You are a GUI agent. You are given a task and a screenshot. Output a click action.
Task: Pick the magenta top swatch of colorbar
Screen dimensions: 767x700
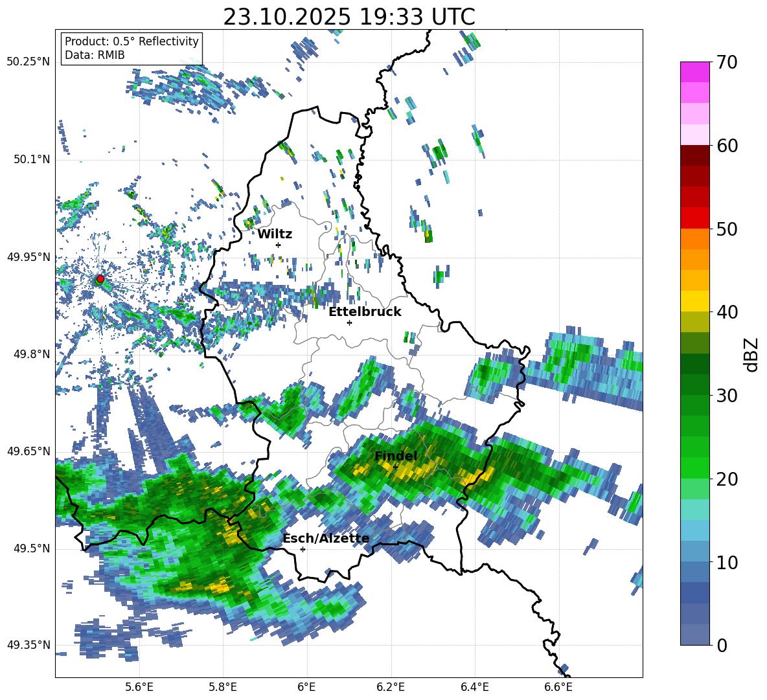click(x=694, y=72)
